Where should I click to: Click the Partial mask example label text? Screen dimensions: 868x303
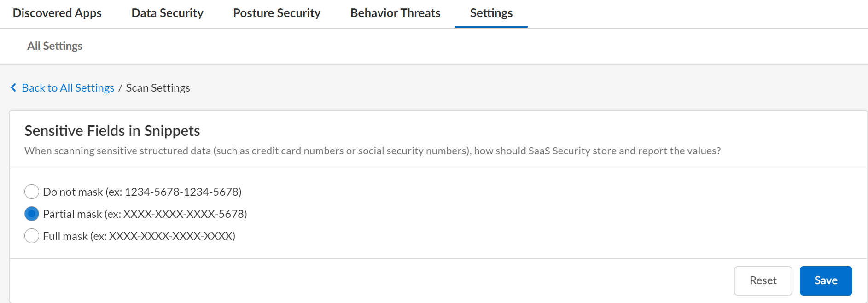coord(145,214)
